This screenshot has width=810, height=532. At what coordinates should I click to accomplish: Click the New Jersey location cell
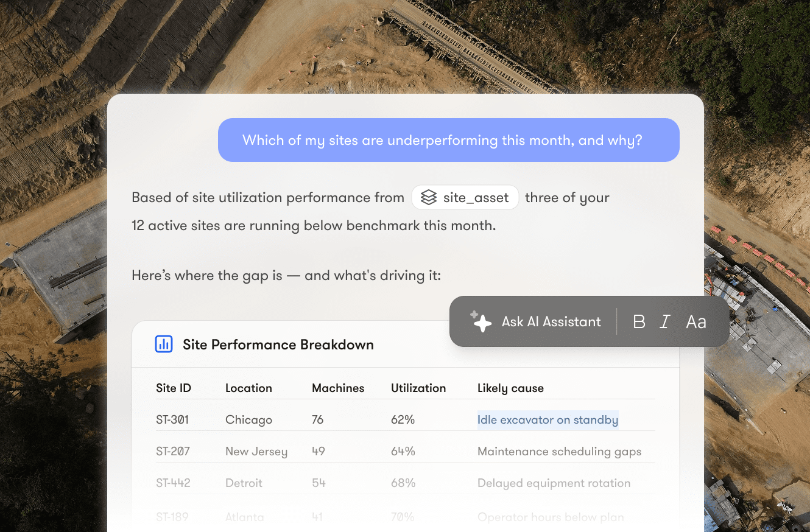point(256,452)
